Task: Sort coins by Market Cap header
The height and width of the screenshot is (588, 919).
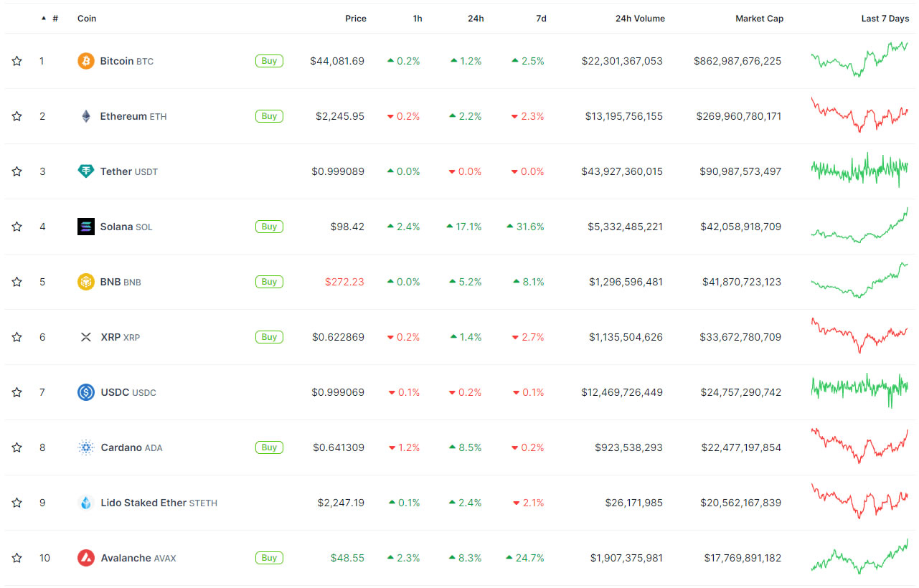Action: tap(759, 19)
